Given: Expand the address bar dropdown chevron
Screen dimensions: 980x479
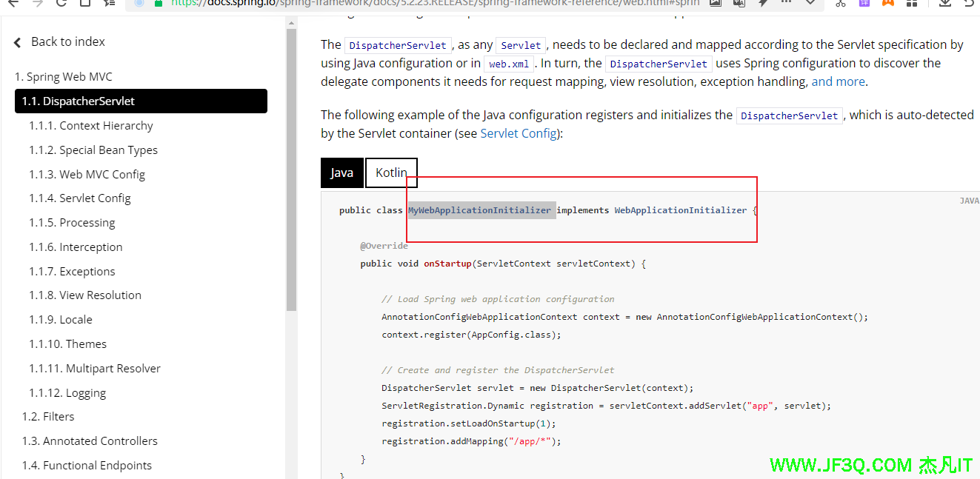Looking at the screenshot, I should coord(810,3).
